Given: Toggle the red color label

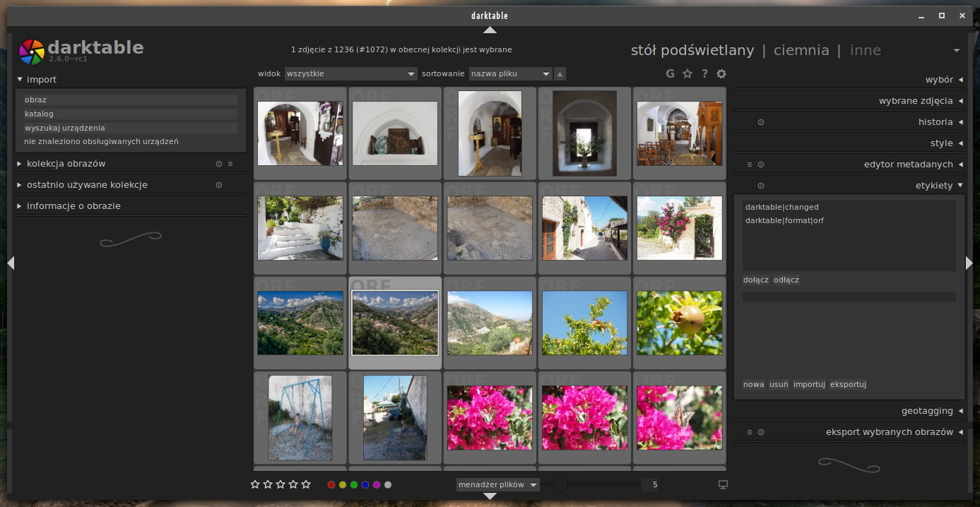Looking at the screenshot, I should click(331, 485).
